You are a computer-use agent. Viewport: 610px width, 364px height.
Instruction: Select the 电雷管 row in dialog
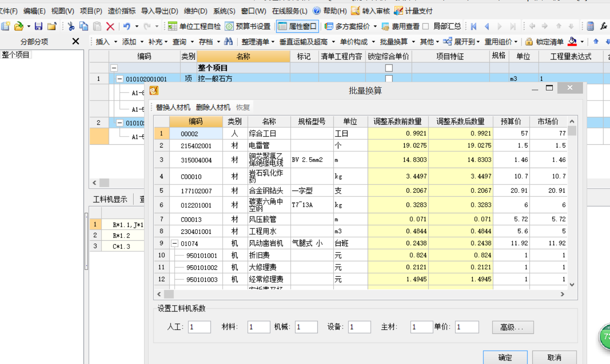(x=360, y=145)
